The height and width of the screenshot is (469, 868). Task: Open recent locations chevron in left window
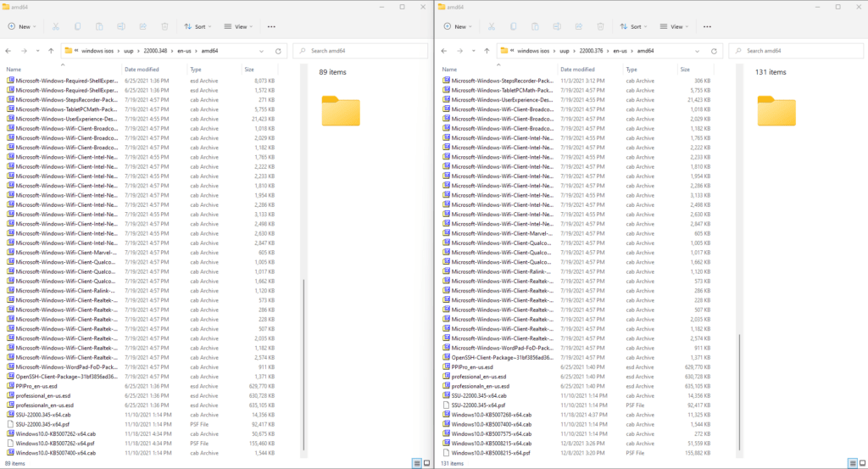coord(37,51)
